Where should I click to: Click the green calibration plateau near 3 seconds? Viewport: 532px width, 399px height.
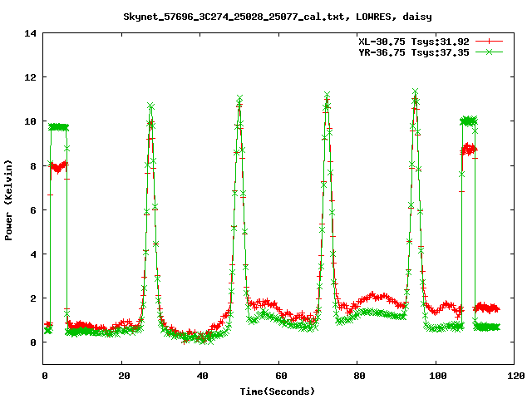[58, 127]
